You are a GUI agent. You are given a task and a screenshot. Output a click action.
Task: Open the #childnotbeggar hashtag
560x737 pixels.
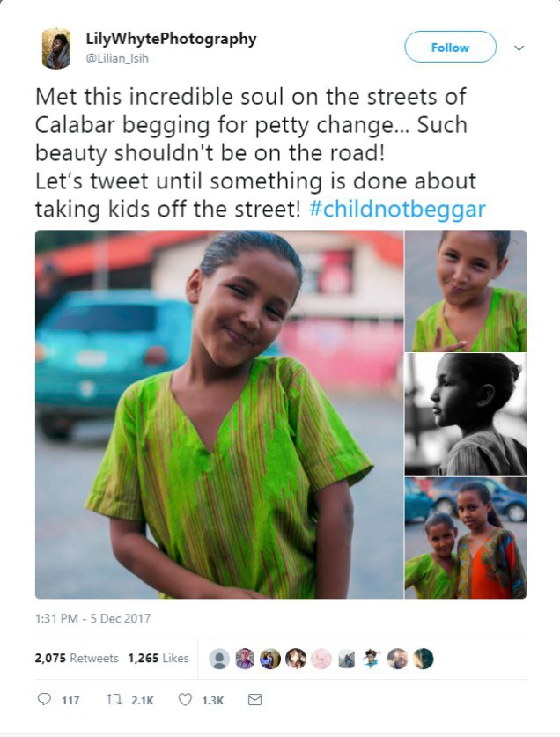pos(397,210)
